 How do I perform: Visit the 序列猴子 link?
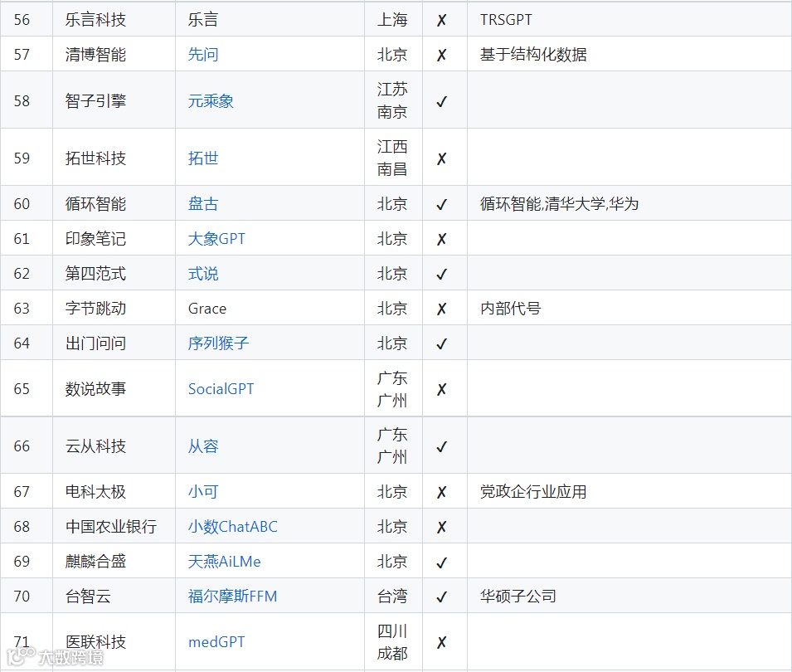tap(218, 343)
